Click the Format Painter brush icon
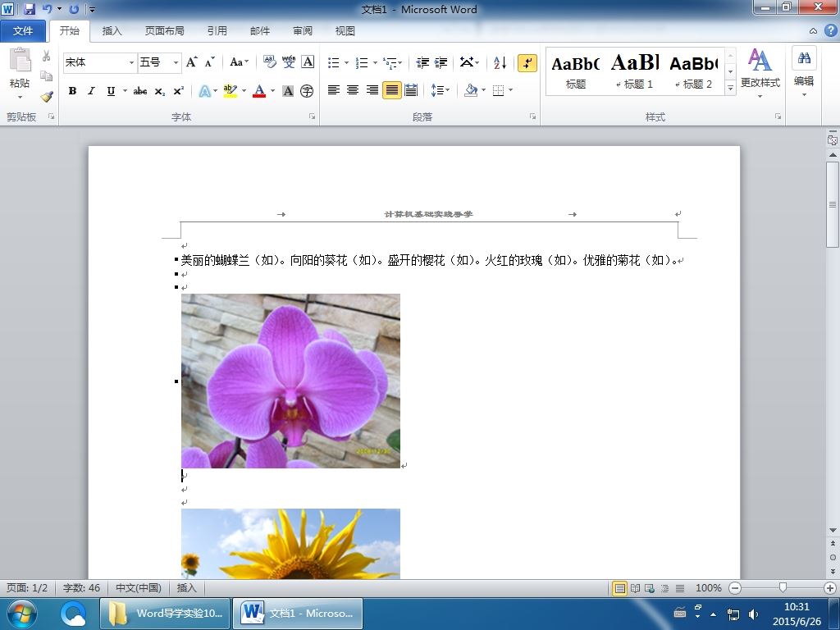This screenshot has height=630, width=840. [47, 97]
